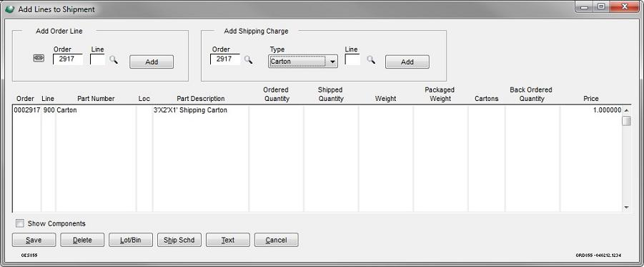Viewport: 644px width, 267px height.
Task: Click the grid vertical scrollbar thumb
Action: [626, 121]
